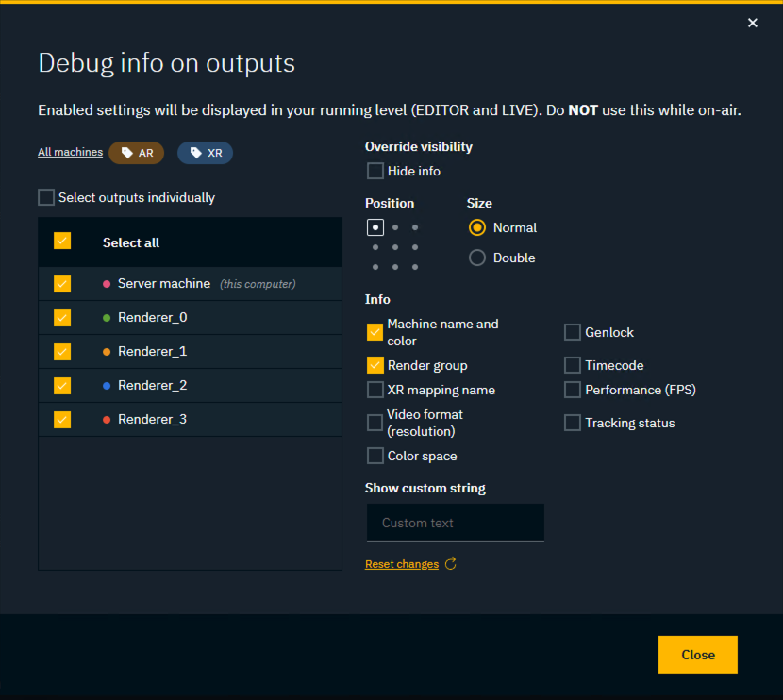The height and width of the screenshot is (700, 783).
Task: Click the blue color dot beside Renderer_2
Action: (107, 386)
